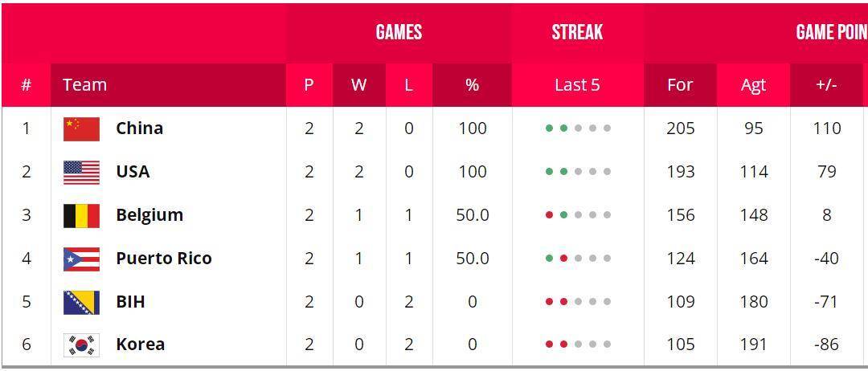Click the GAMES group header

(399, 32)
